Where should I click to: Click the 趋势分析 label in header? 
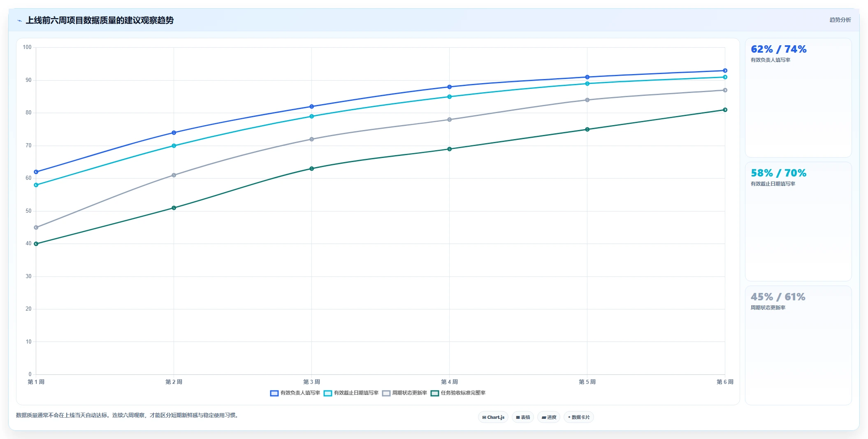coord(840,20)
